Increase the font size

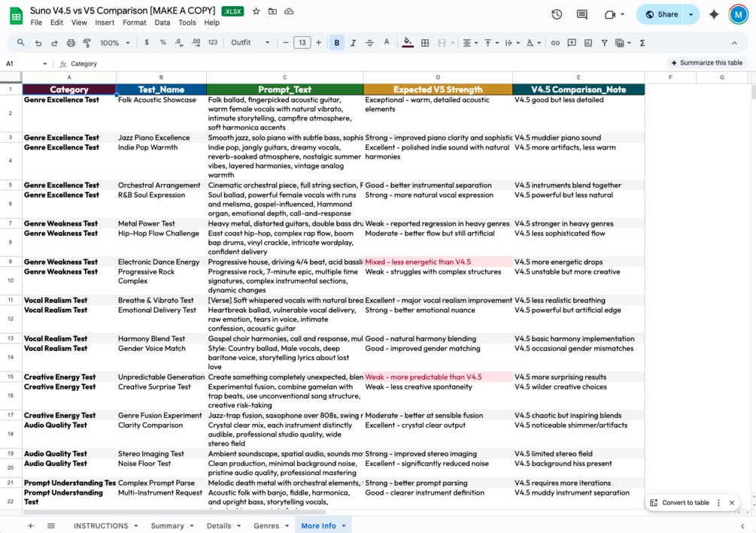[319, 43]
